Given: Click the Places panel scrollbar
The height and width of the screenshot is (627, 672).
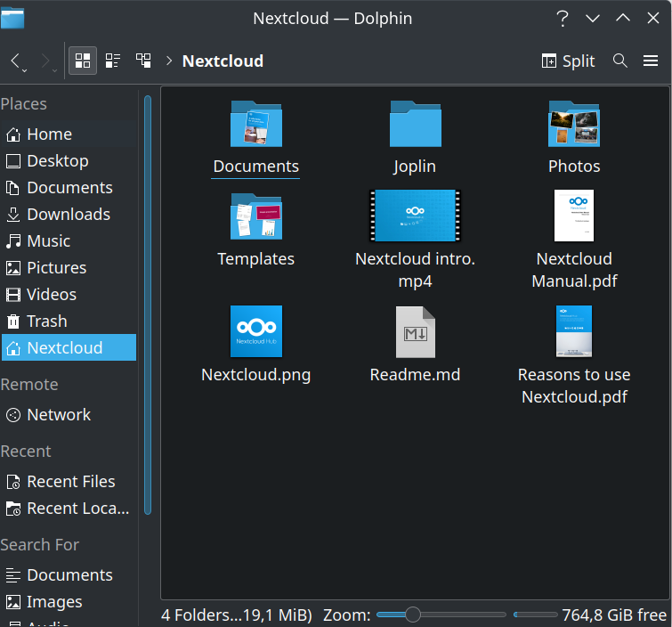Looking at the screenshot, I should [x=148, y=305].
